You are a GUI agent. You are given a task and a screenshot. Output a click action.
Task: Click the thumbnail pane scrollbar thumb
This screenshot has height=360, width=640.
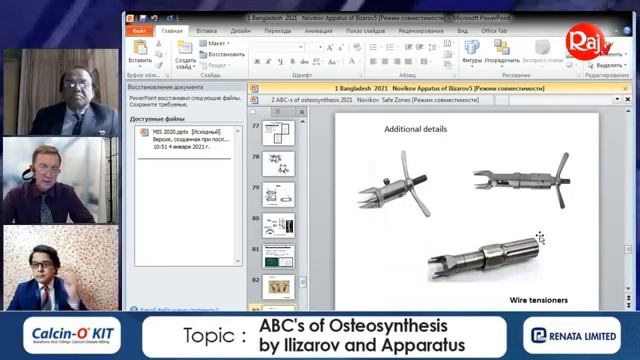(x=302, y=282)
